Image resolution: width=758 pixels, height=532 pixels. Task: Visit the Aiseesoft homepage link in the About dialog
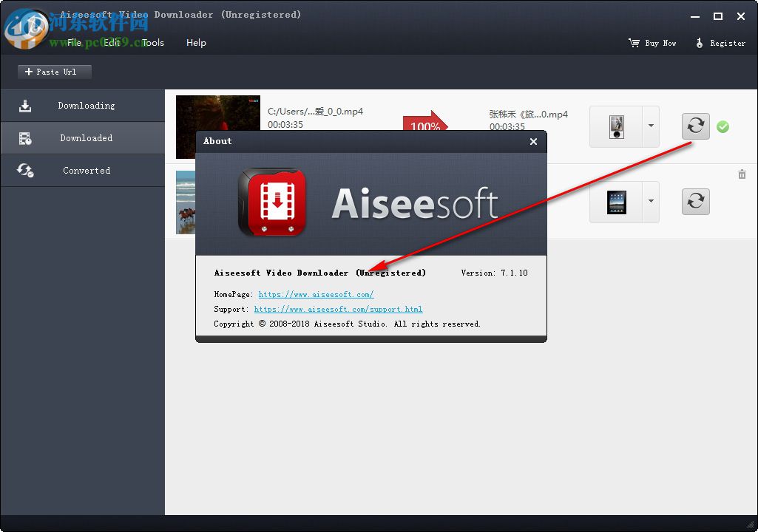[x=317, y=294]
